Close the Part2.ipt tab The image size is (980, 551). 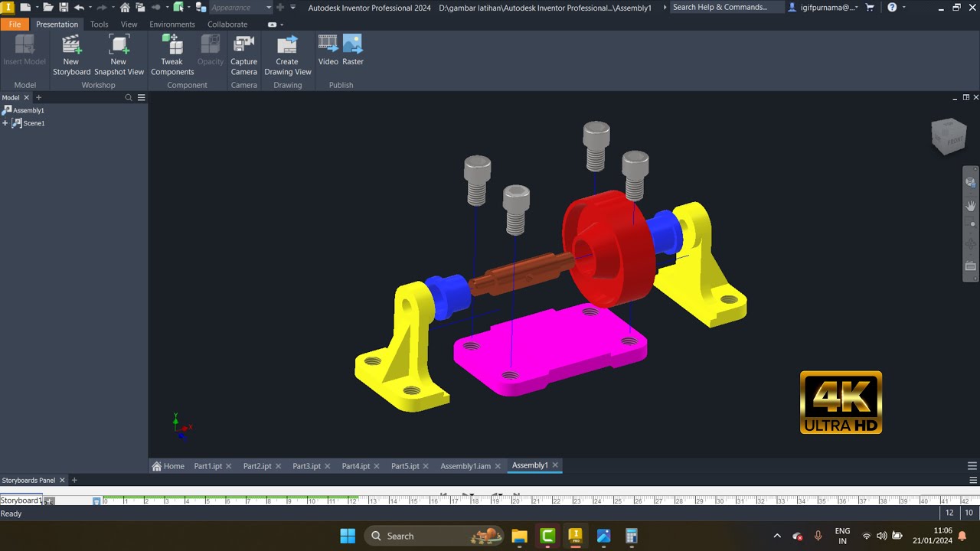click(278, 466)
